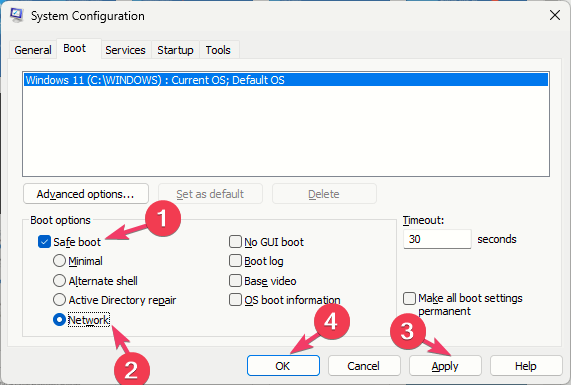Select the Windows 11 boot entry
Viewport: 571px width, 385px height.
pos(286,80)
